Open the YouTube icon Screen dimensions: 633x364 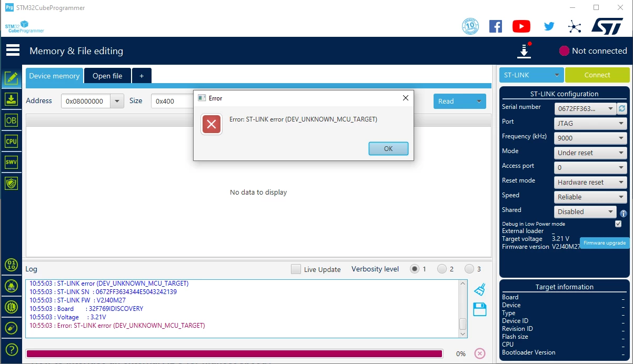coord(521,26)
